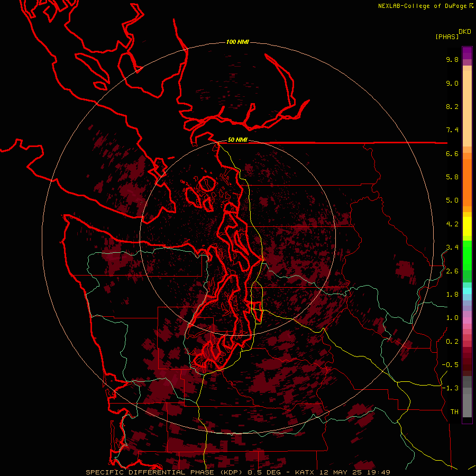Click the 9.0 legend value

pyautogui.click(x=452, y=83)
